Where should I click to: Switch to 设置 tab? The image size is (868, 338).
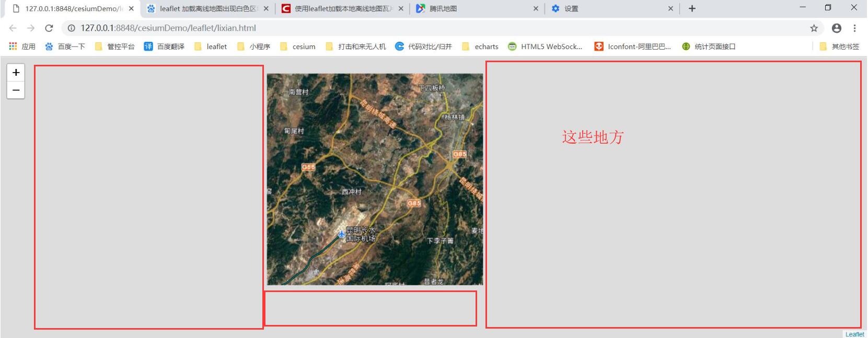(612, 8)
